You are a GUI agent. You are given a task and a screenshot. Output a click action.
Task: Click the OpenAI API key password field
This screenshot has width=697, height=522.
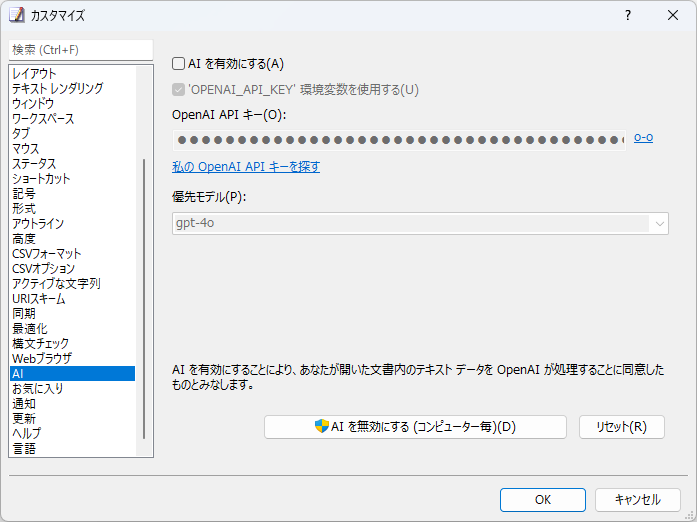[399, 140]
